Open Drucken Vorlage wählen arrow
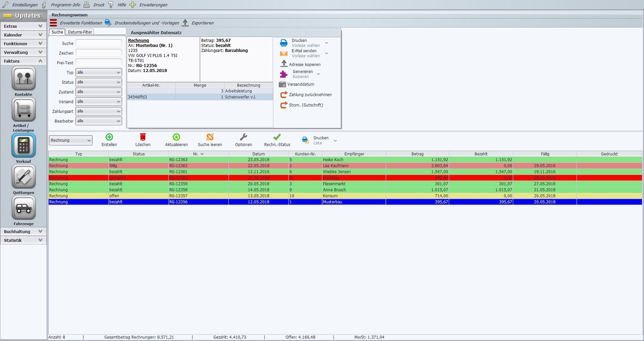 click(x=326, y=43)
